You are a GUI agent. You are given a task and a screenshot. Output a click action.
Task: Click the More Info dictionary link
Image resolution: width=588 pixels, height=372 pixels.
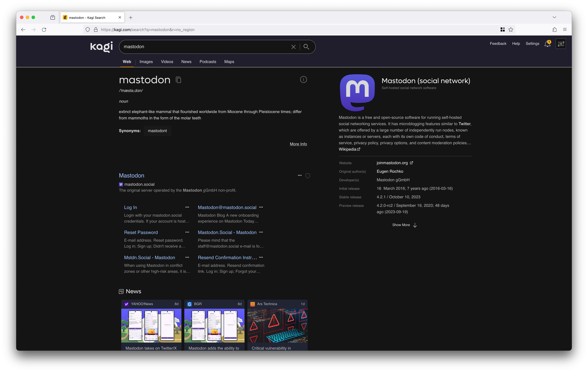(x=298, y=144)
